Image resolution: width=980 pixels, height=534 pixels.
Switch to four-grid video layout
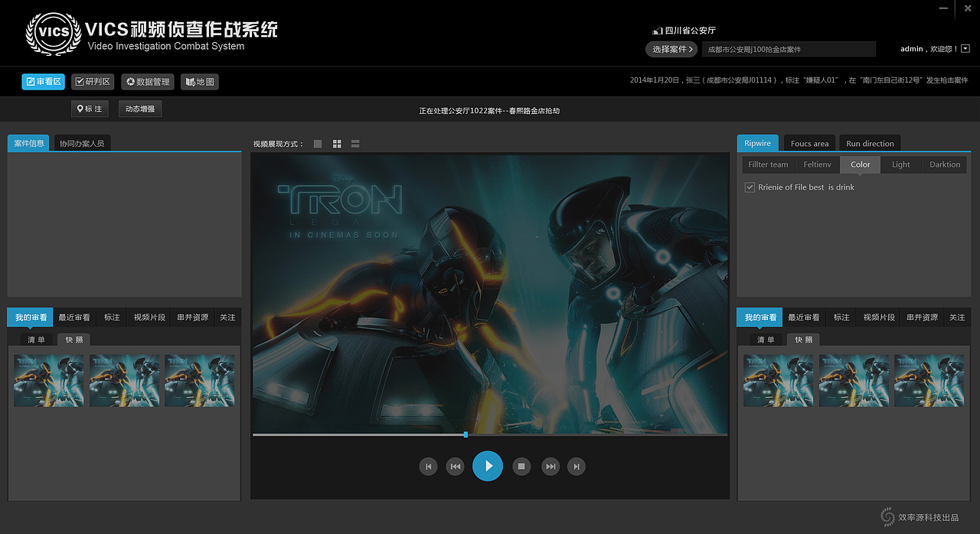337,144
